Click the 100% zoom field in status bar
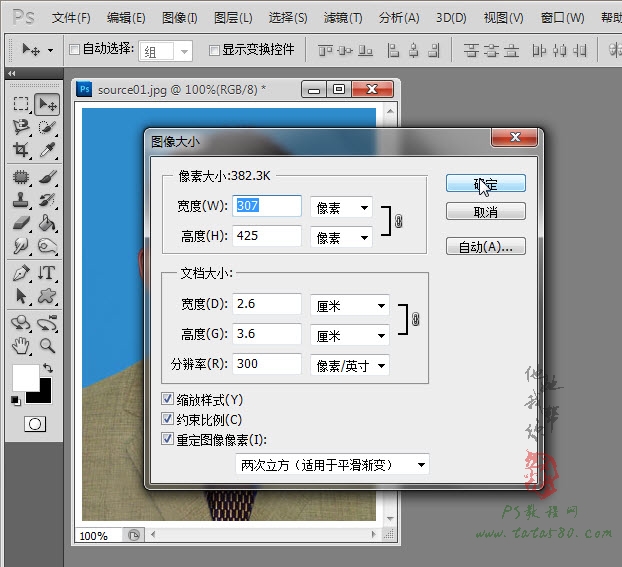The width and height of the screenshot is (622, 567). pos(98,536)
